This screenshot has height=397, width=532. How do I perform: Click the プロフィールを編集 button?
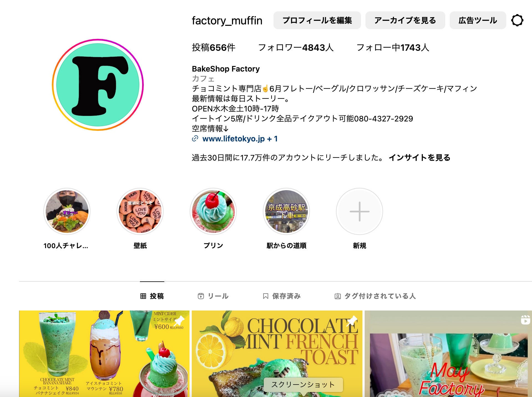[317, 20]
